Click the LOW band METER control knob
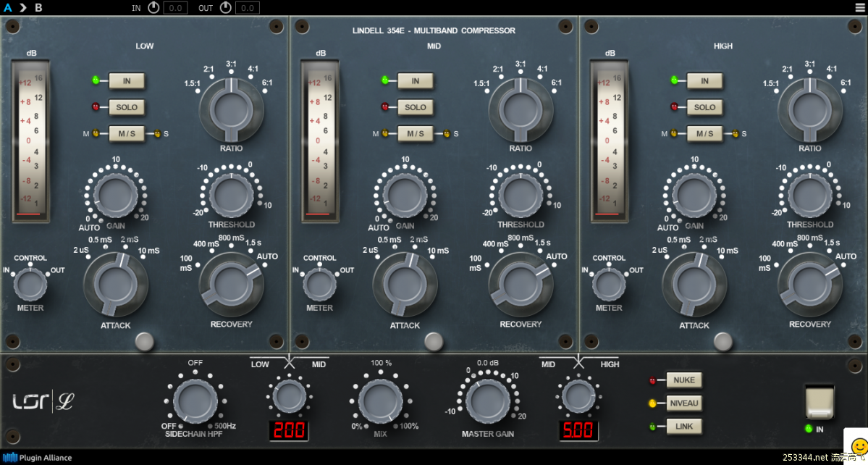The image size is (868, 465). pos(30,284)
